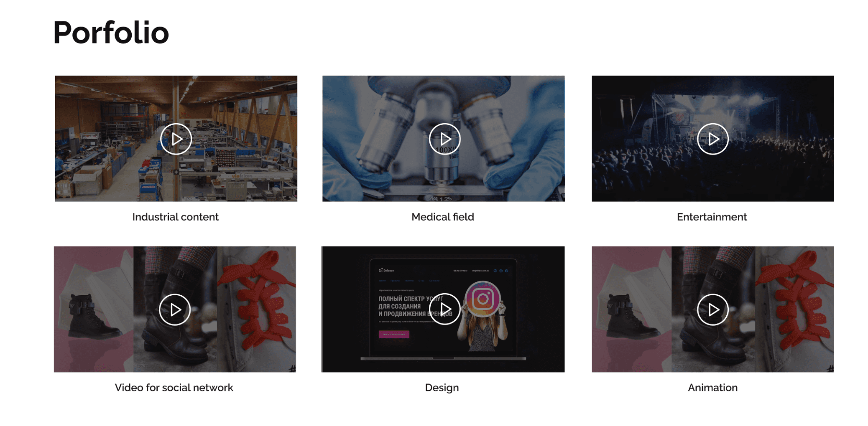Screen dimensions: 868x426
Task: Open the Animation label
Action: [713, 388]
